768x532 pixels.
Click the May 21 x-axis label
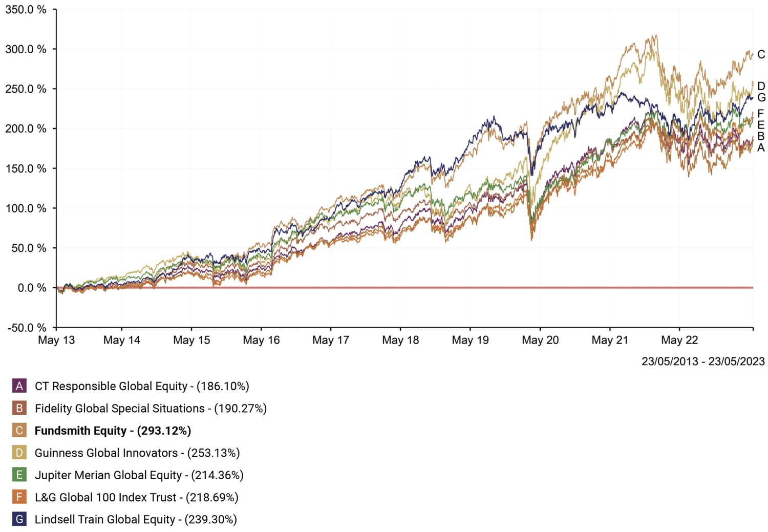tap(610, 340)
